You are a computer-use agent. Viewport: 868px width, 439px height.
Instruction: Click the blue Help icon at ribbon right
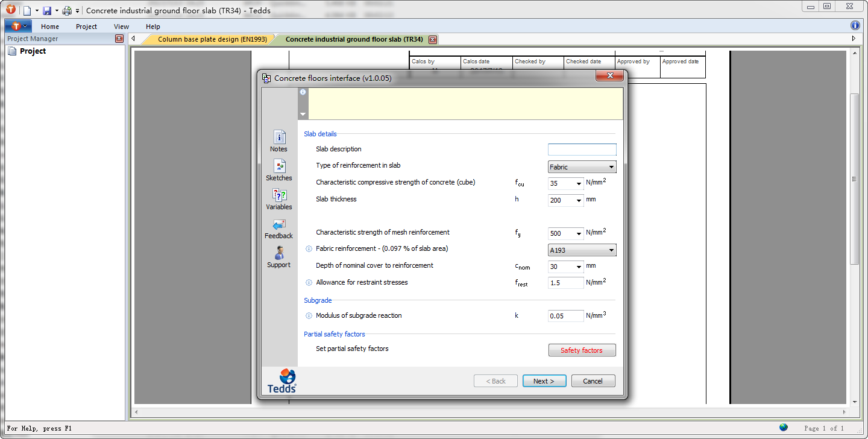pos(855,25)
